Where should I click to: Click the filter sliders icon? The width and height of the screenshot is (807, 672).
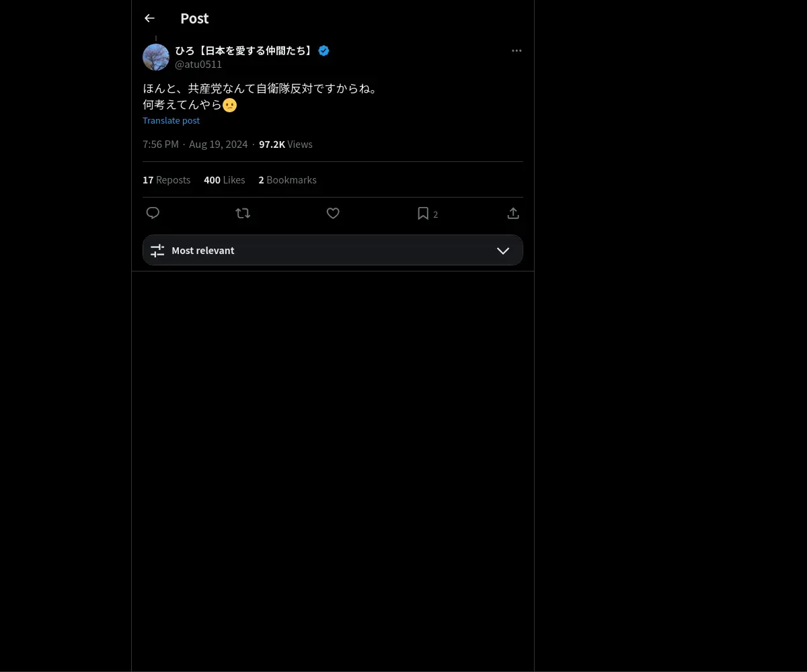[x=157, y=251]
